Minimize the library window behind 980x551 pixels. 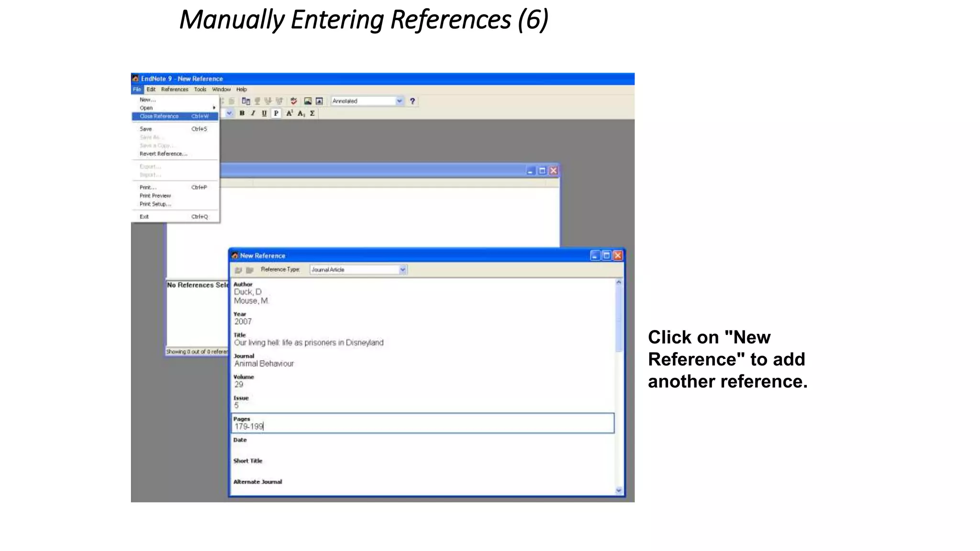(x=530, y=171)
